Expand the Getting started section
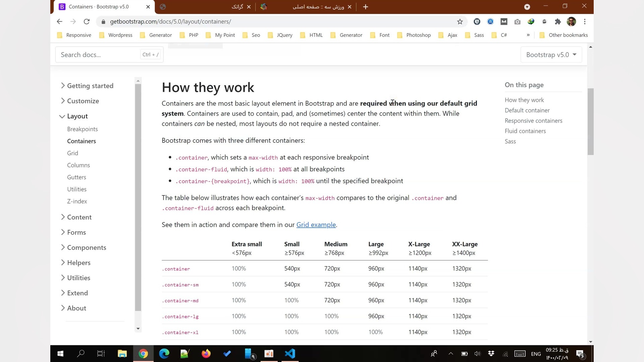Image resolution: width=644 pixels, height=362 pixels. [87, 86]
